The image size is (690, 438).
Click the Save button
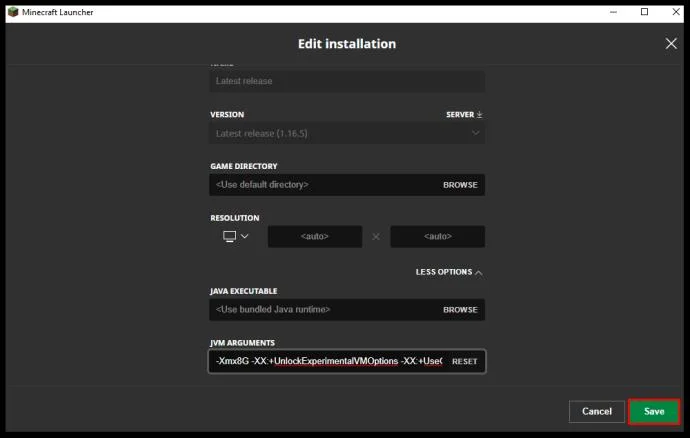click(x=654, y=412)
